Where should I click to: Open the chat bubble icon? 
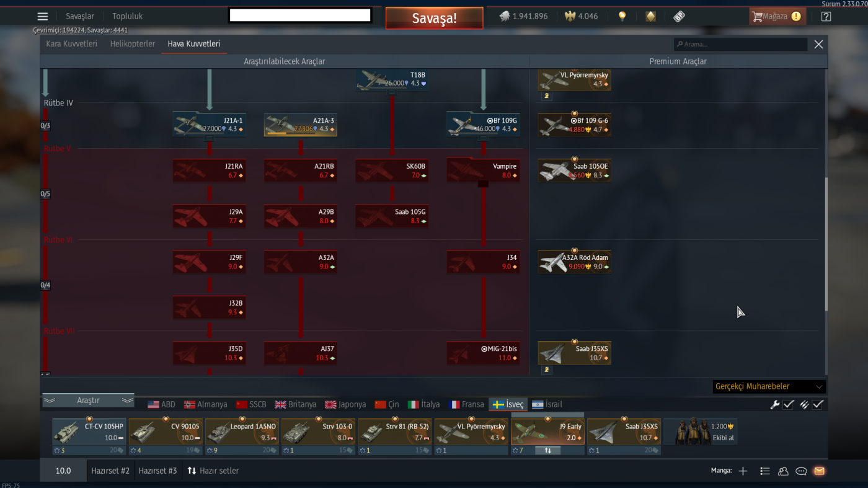(801, 471)
